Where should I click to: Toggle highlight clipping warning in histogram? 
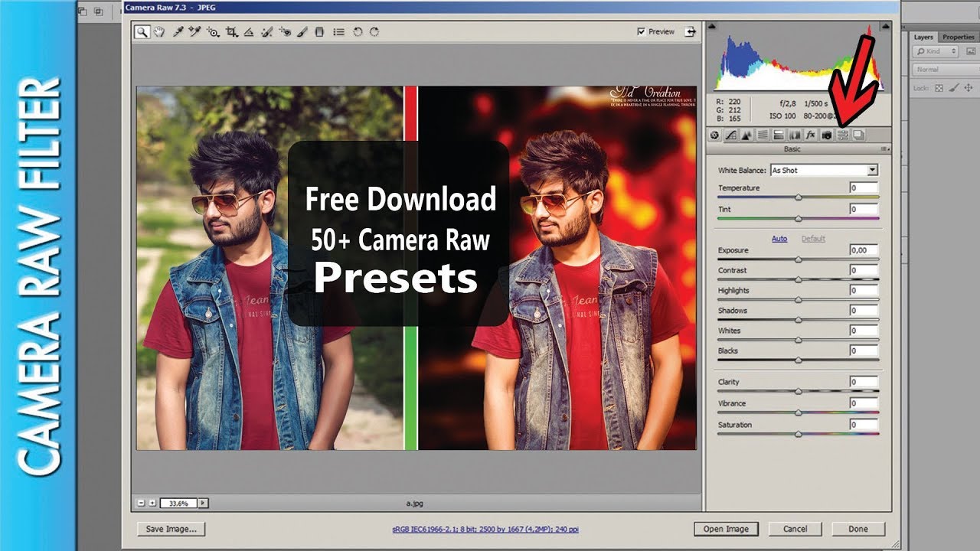point(886,25)
